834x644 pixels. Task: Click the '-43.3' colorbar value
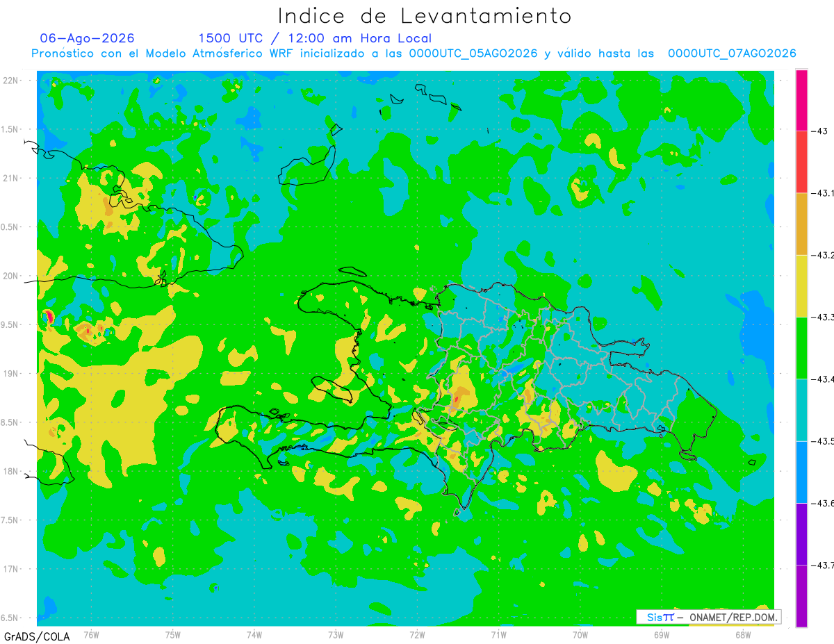(821, 317)
